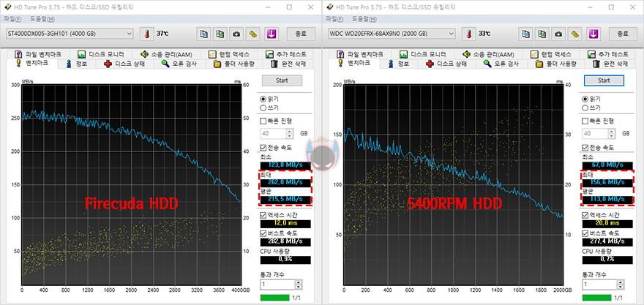Open 디스크 모니터 tab in right window

(422, 54)
